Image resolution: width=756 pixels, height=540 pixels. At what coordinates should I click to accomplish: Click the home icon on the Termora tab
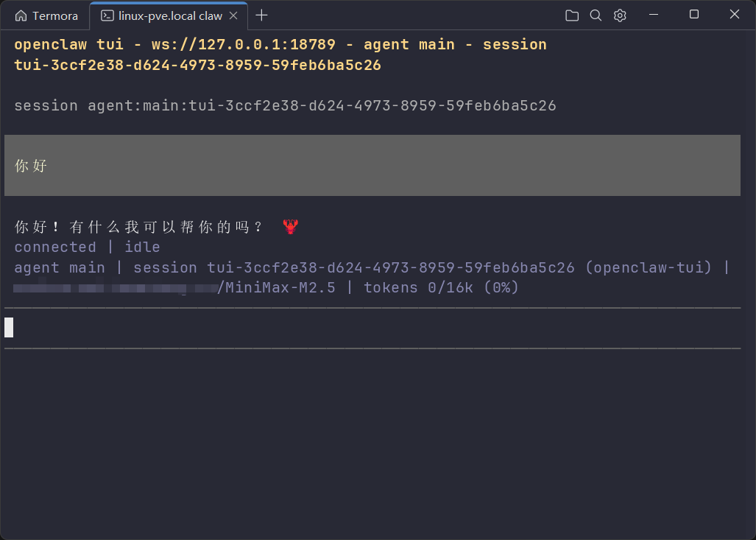coord(21,15)
